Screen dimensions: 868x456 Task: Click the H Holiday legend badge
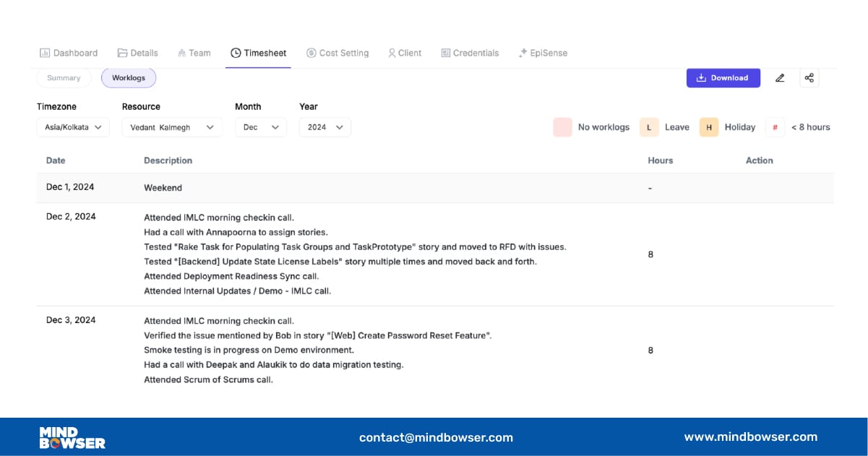coord(708,127)
